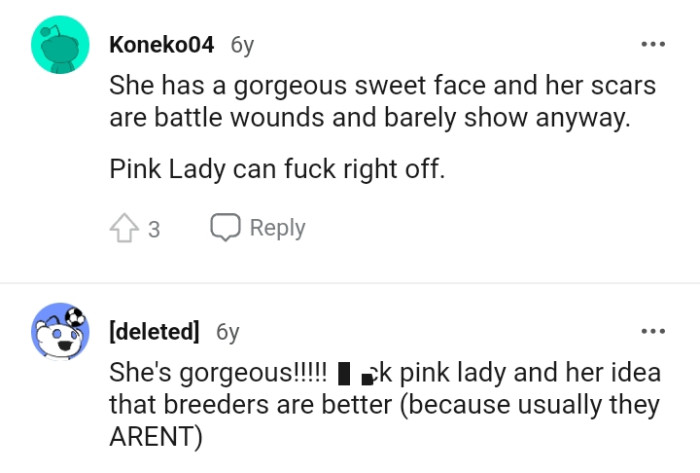Click the "are battle wounds" text line
Viewport: 700px width, 473px height.
pos(370,117)
